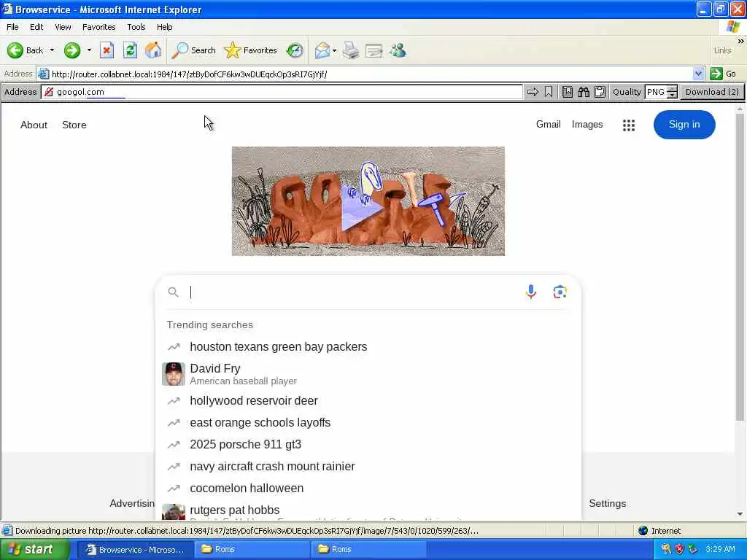
Task: Click the taskbar clock showing 3:29 AM
Action: point(720,549)
